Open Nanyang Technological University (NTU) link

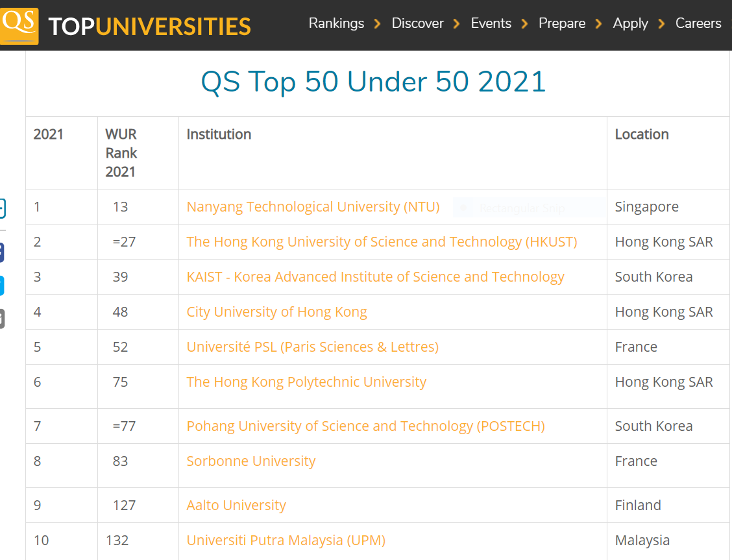coord(313,207)
